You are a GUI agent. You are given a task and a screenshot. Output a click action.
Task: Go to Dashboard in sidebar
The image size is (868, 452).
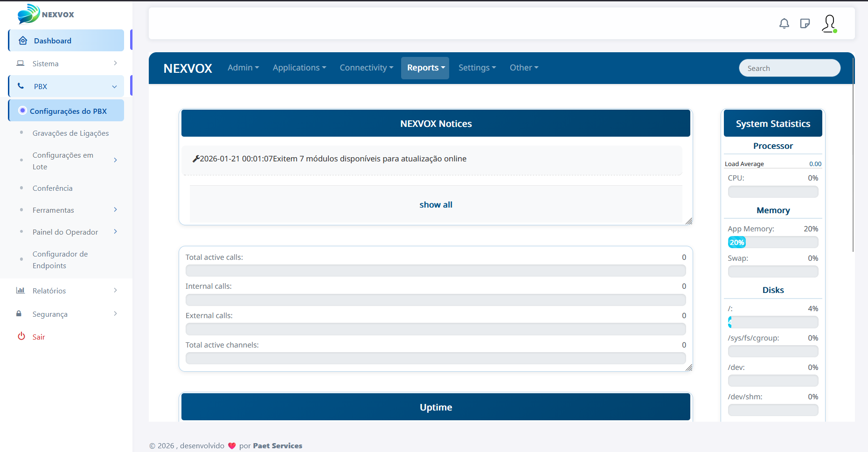[x=66, y=41]
